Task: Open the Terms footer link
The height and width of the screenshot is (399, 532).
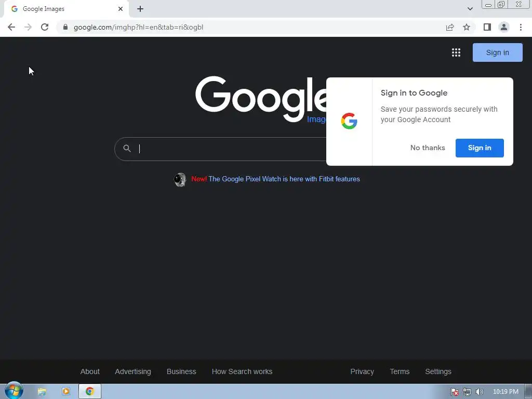Action: pos(400,371)
